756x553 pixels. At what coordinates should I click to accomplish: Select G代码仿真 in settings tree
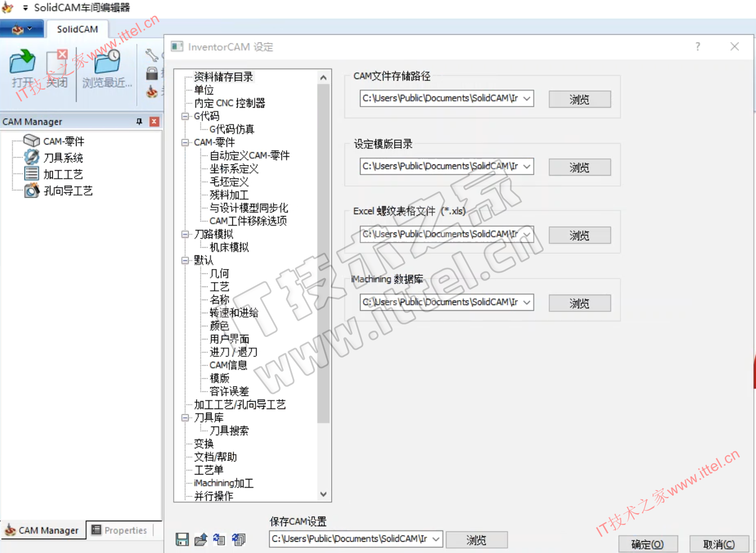pyautogui.click(x=232, y=130)
